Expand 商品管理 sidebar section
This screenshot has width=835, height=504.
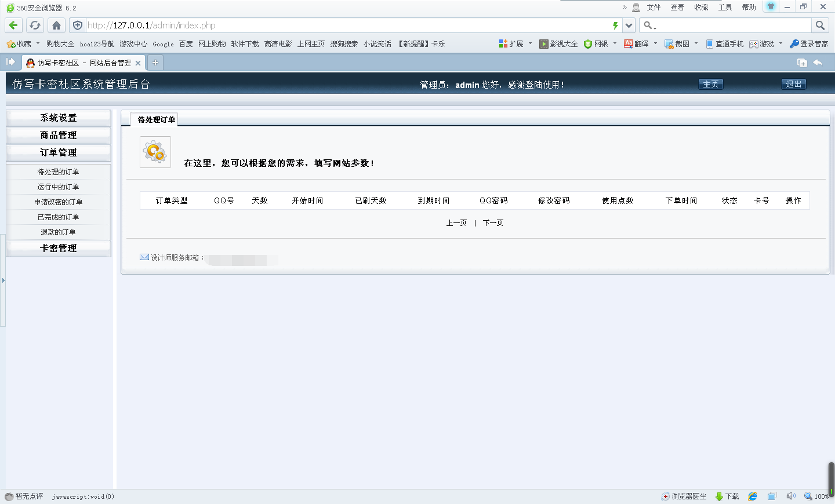[58, 136]
